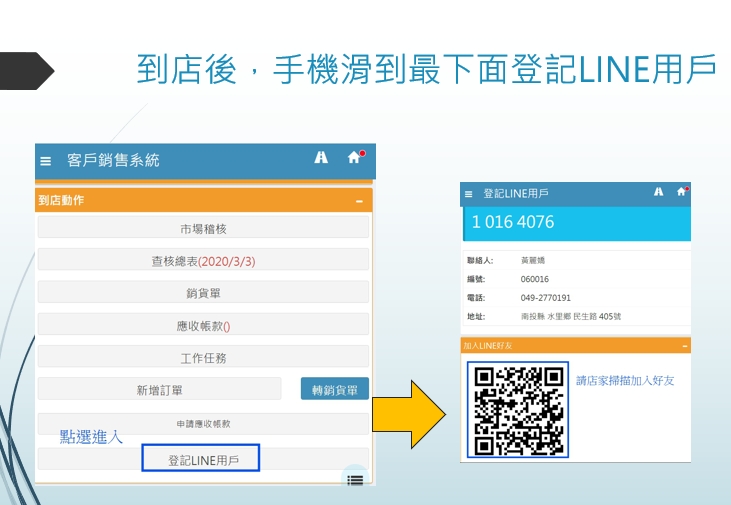The width and height of the screenshot is (731, 505).
Task: Open 查核總表 (2020/3/3) item
Action: 203,261
